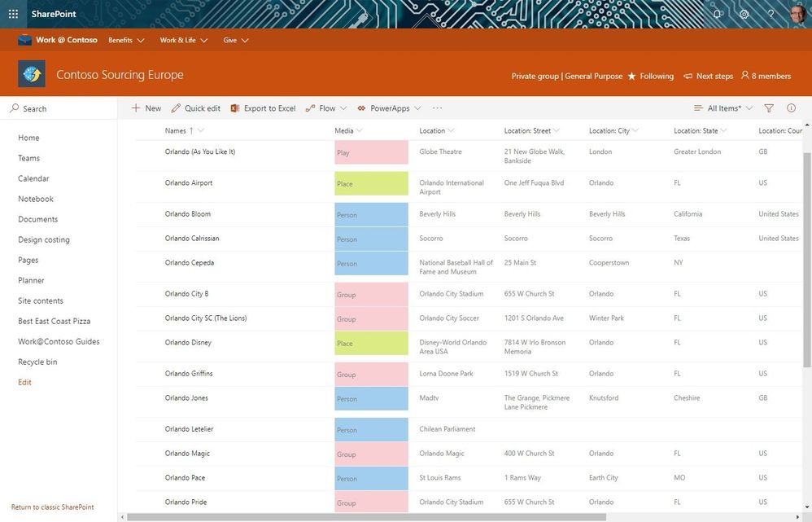Image resolution: width=812 pixels, height=522 pixels.
Task: Open the Location column header dropdown
Action: pos(451,130)
